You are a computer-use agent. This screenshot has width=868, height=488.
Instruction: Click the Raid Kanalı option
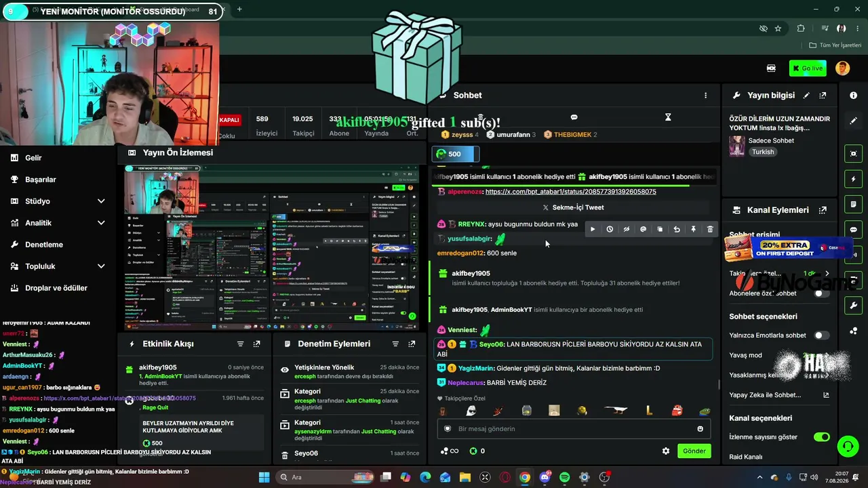pyautogui.click(x=746, y=457)
